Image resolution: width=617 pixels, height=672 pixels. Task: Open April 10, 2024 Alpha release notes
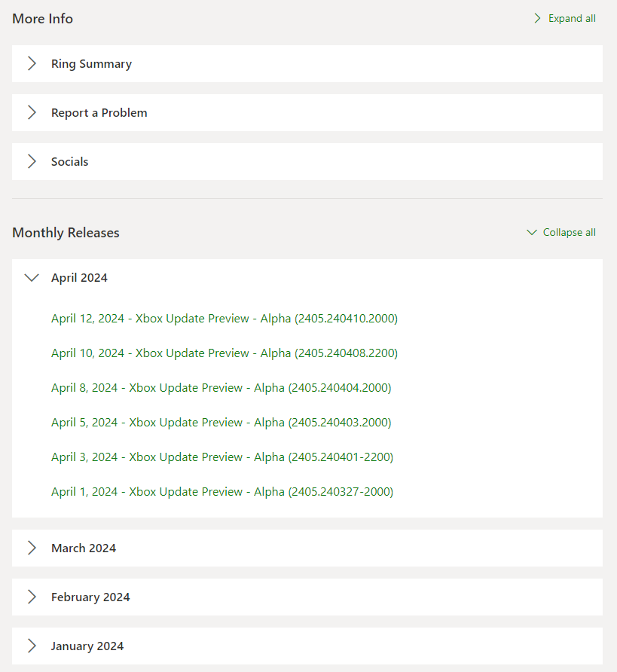point(224,353)
